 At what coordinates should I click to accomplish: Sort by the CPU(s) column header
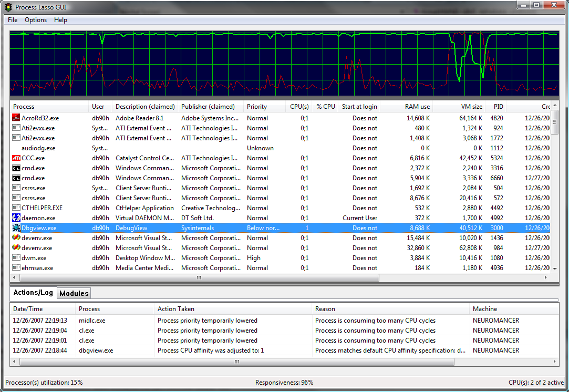tap(298, 107)
